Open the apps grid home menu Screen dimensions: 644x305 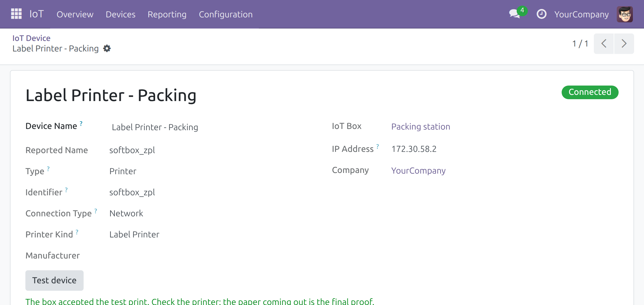click(16, 14)
